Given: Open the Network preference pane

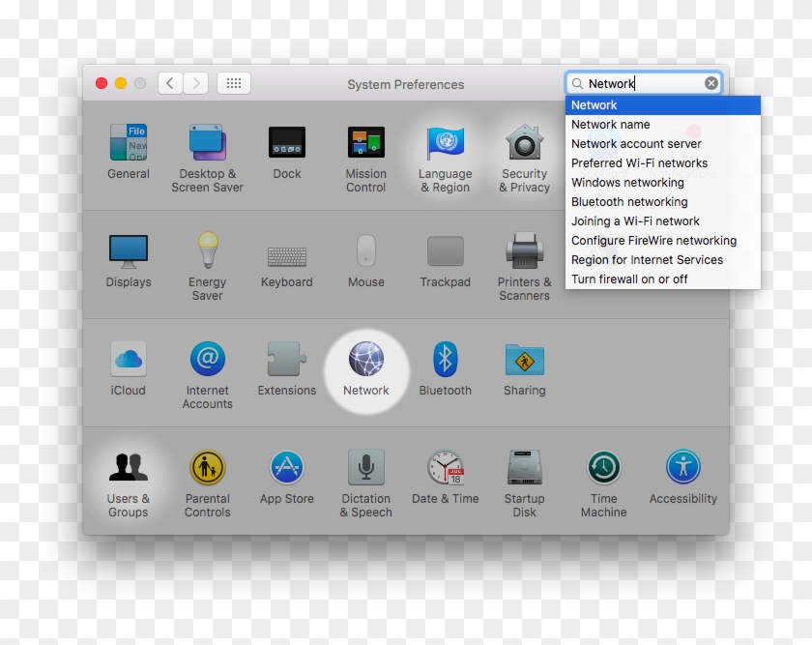Looking at the screenshot, I should pyautogui.click(x=365, y=366).
